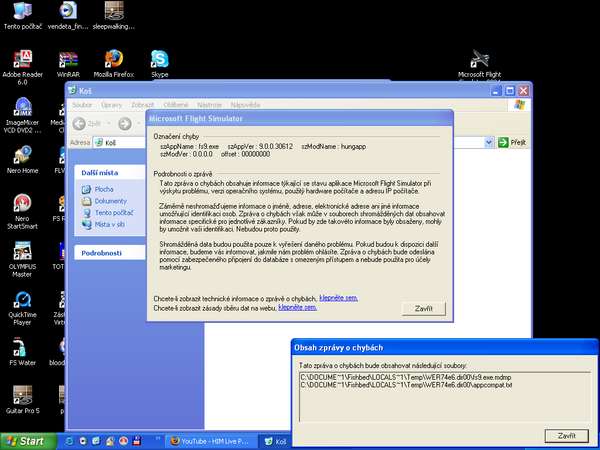
Task: Click the data collection policy klepněte sem link
Action: pos(297,307)
